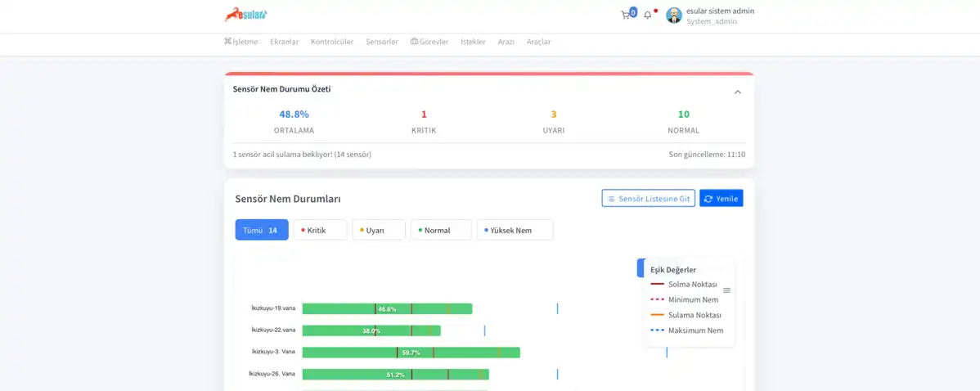The image size is (980, 391).
Task: Go to Sensör Listesine Git
Action: 648,199
